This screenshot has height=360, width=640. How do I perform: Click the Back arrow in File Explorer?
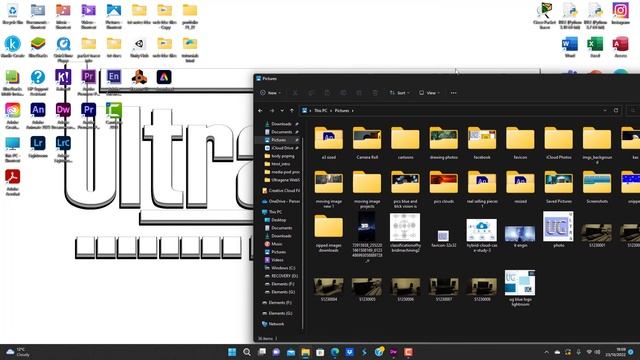(260, 111)
